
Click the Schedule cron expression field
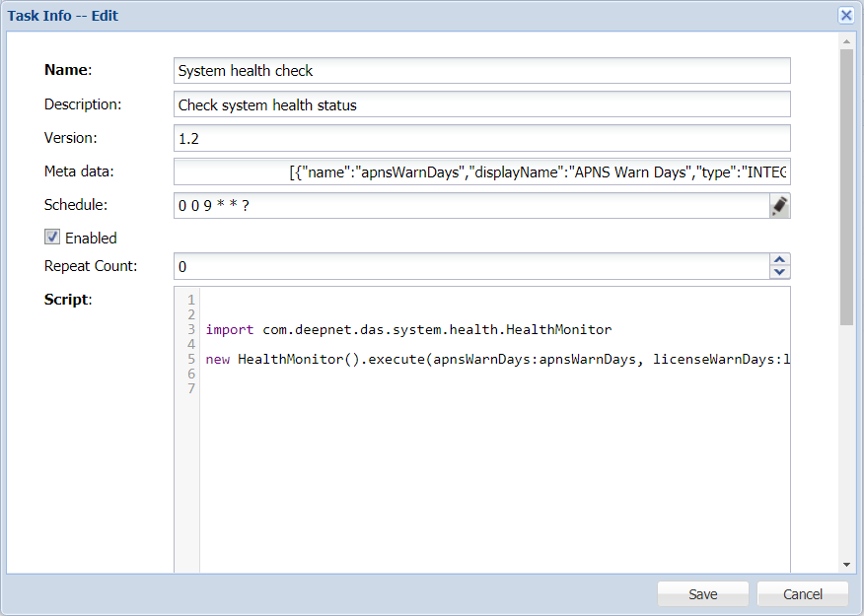coord(469,205)
